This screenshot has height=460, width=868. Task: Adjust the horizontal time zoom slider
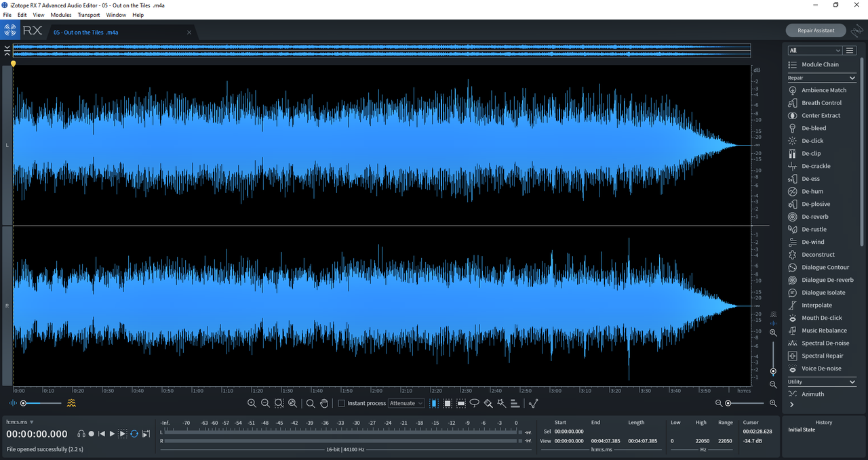coord(745,403)
